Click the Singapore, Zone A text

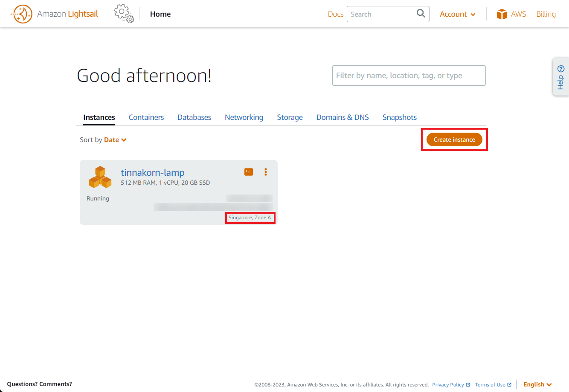[250, 218]
